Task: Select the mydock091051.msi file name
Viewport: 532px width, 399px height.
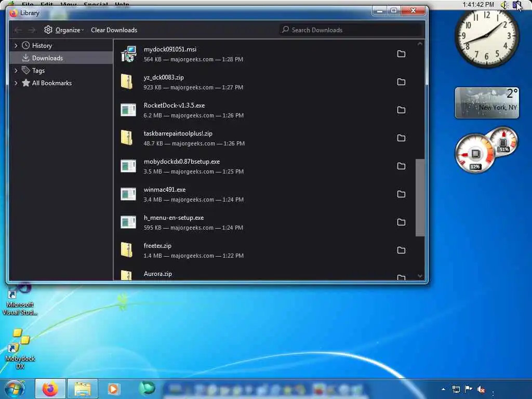Action: click(170, 49)
